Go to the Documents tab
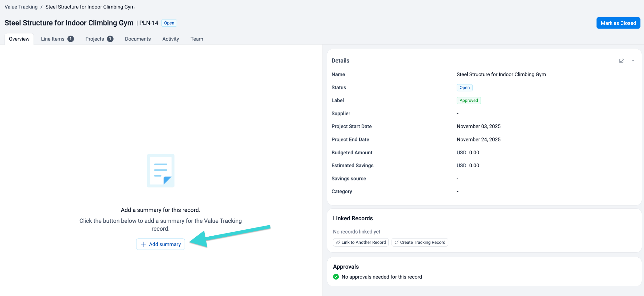 pyautogui.click(x=138, y=39)
